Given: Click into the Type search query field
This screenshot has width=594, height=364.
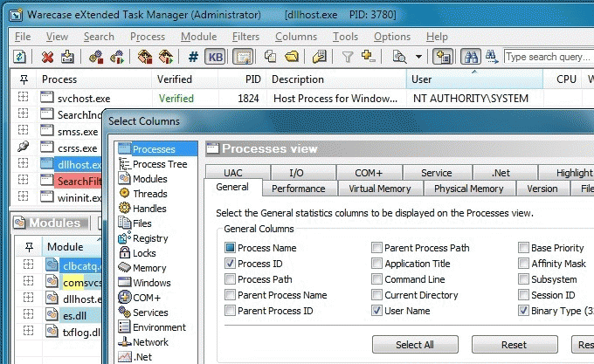Looking at the screenshot, I should coord(549,57).
